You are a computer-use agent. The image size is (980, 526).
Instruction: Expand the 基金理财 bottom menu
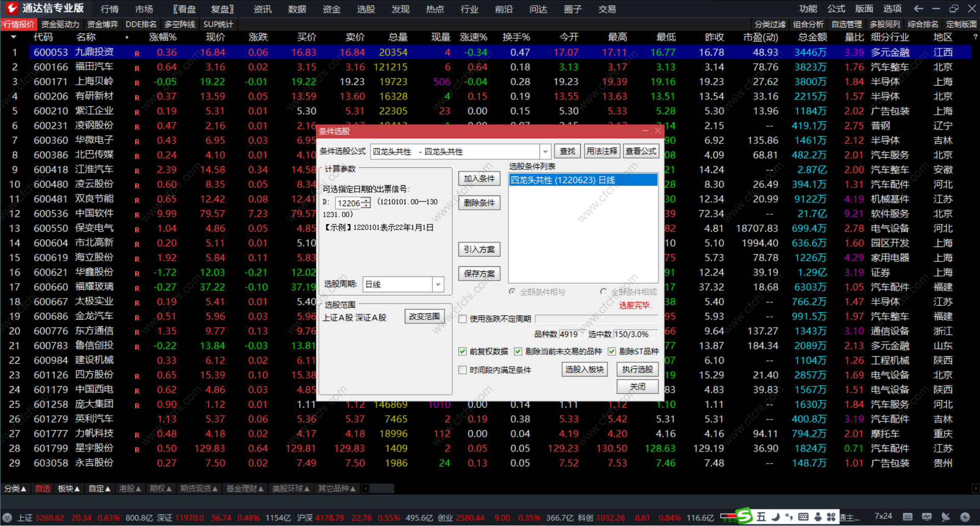pos(245,489)
